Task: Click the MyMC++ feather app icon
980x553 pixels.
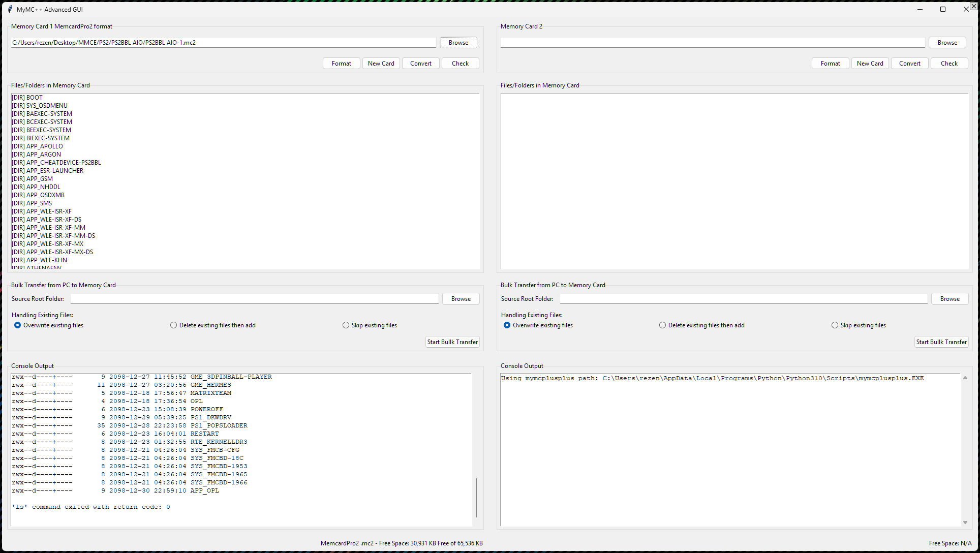Action: coord(10,9)
